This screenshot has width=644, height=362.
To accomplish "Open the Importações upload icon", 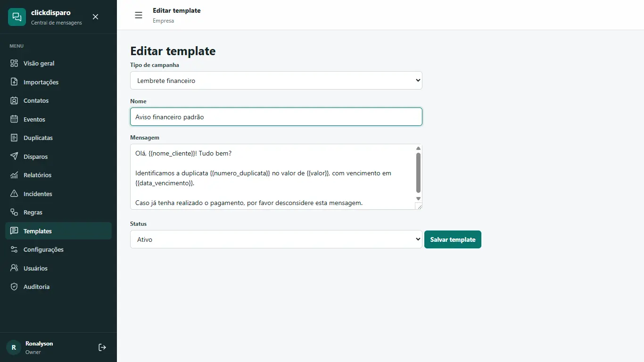I will point(14,82).
